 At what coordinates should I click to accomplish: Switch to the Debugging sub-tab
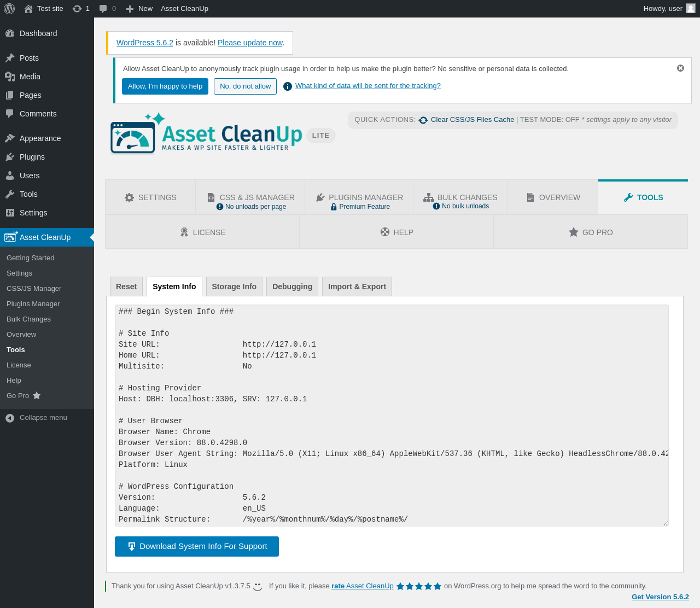click(292, 287)
